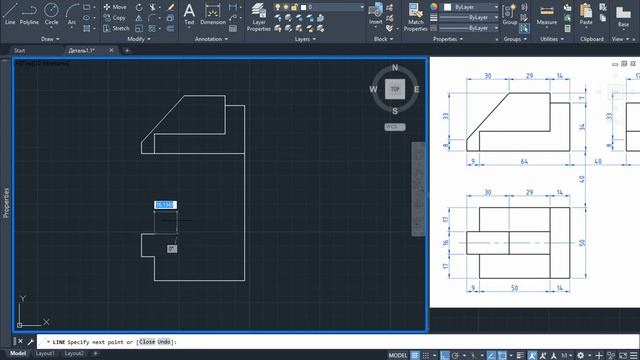The image size is (640, 360).
Task: Close the Деталь1.1 drawing tab
Action: pyautogui.click(x=111, y=50)
